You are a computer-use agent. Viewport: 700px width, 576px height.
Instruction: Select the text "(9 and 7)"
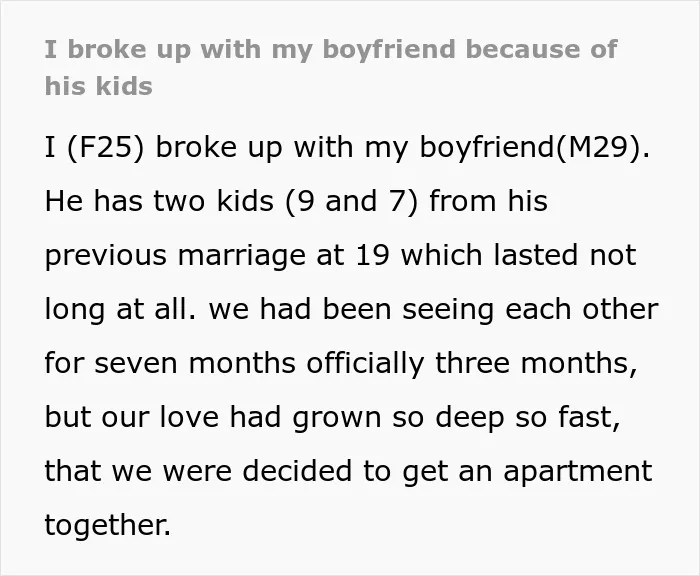click(352, 201)
